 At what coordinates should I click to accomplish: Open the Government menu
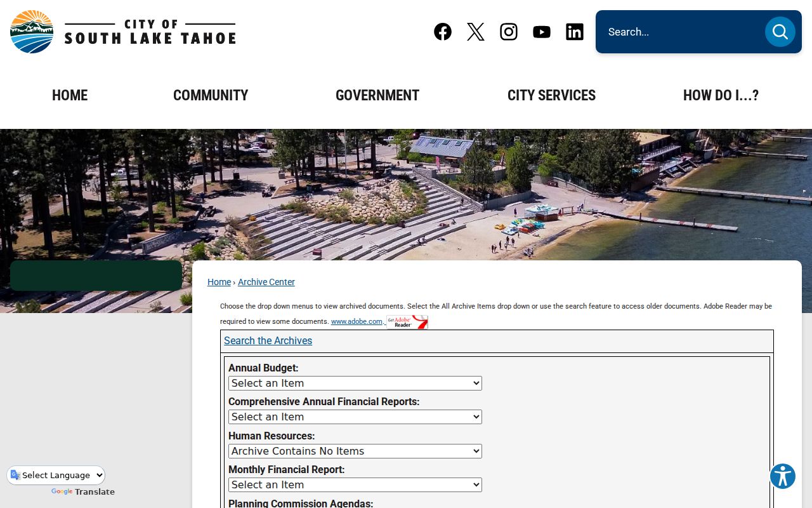(377, 95)
